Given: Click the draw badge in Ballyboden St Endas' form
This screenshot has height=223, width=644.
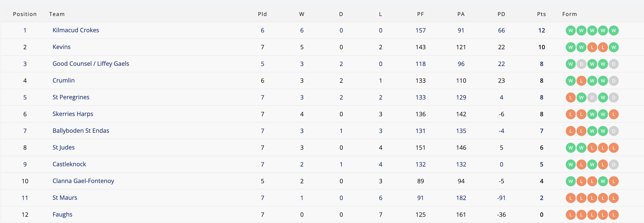Looking at the screenshot, I should tap(613, 131).
